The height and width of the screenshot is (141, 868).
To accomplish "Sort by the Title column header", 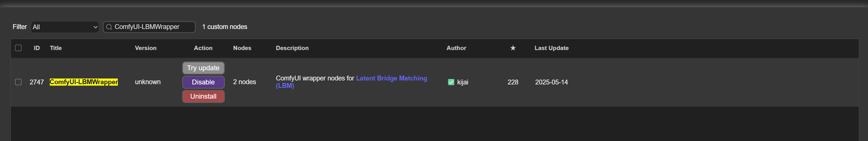I will [x=55, y=48].
